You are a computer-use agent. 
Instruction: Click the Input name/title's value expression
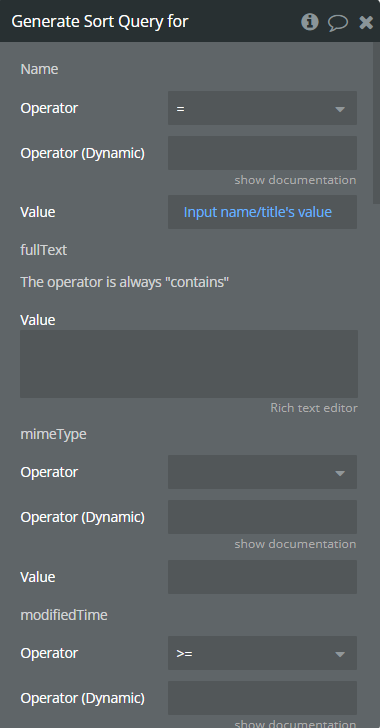click(258, 212)
